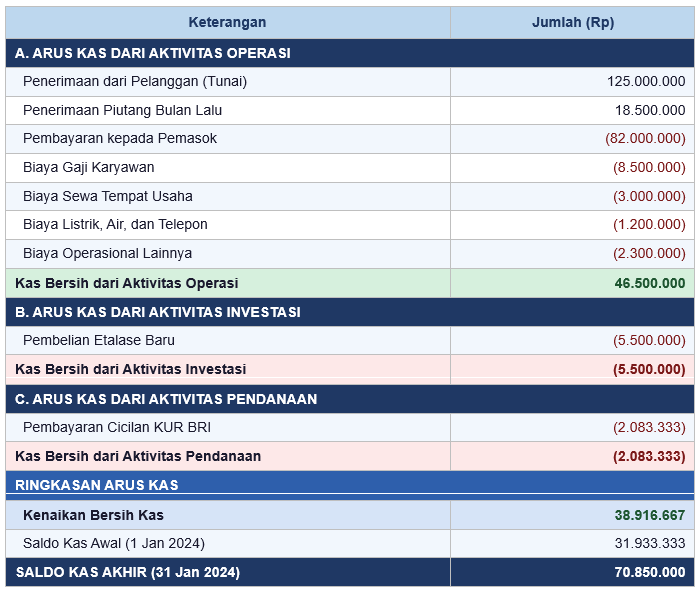This screenshot has width=700, height=593.
Task: Select the Arus Kas dari Aktivitas Operasi heading
Action: click(x=153, y=53)
